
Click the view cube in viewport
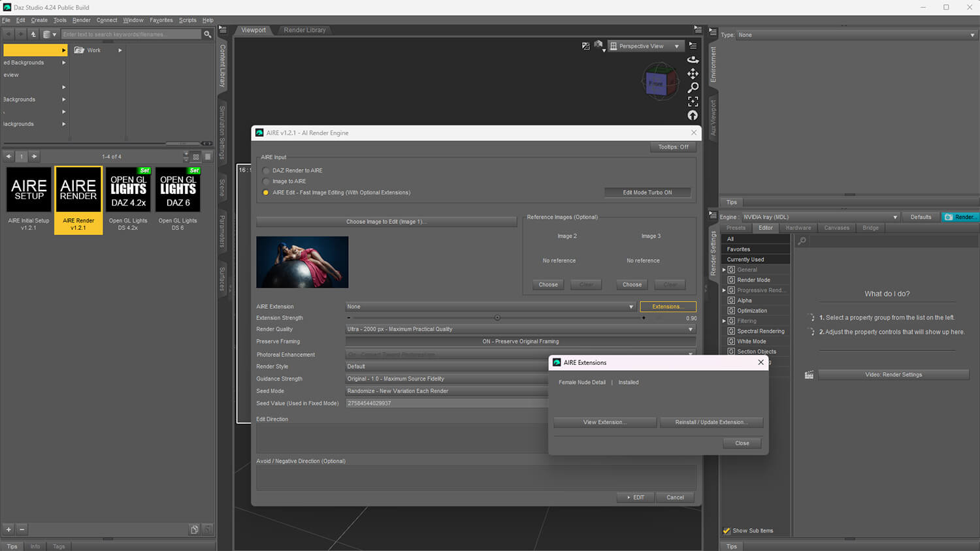659,83
